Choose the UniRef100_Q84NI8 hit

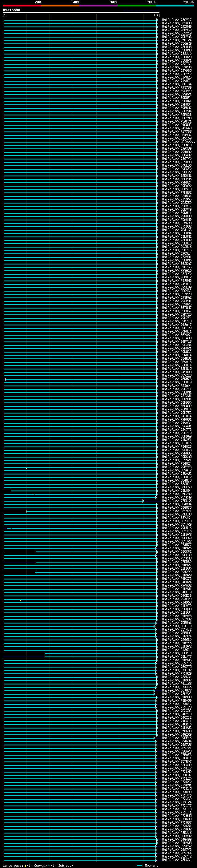click(x=177, y=481)
